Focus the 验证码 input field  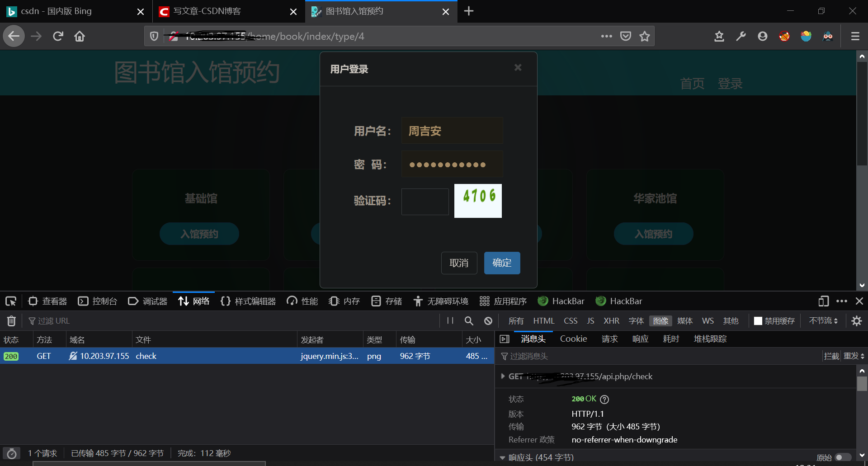point(425,202)
